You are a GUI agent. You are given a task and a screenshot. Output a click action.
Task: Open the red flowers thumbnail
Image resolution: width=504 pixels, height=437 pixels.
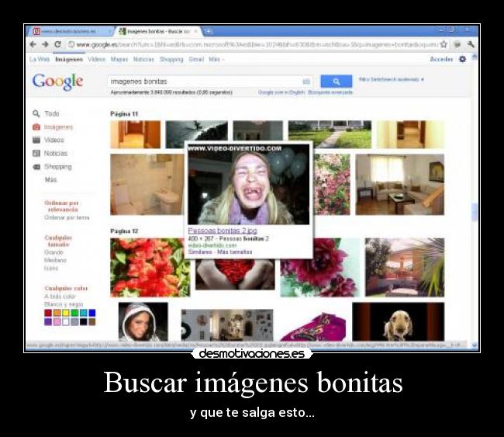[150, 268]
